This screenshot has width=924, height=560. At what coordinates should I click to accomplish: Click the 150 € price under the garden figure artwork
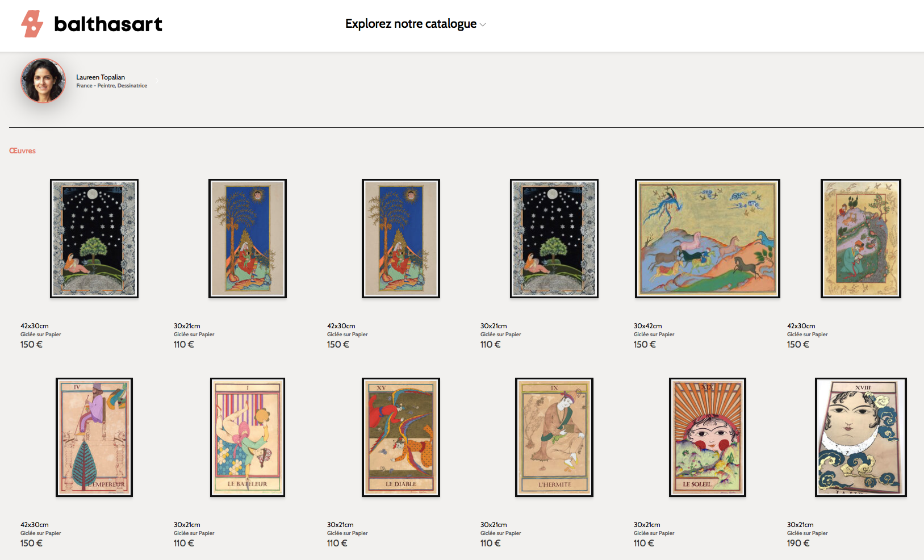(x=798, y=345)
